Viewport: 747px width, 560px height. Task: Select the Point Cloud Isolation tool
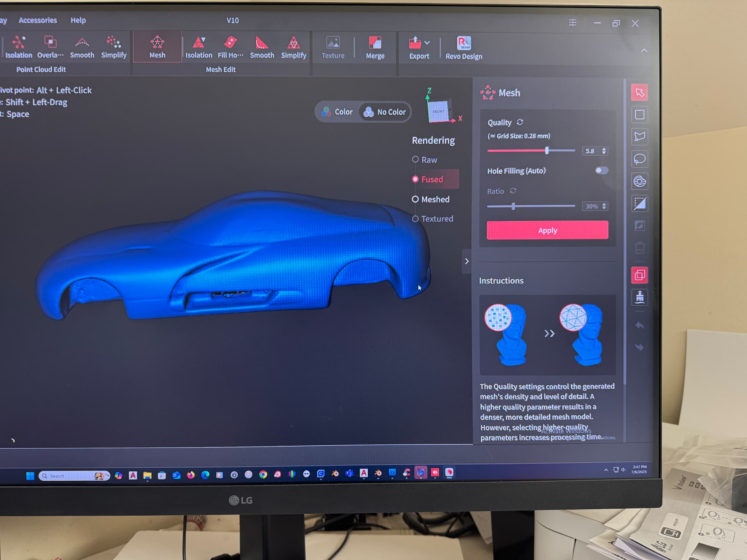coord(18,47)
